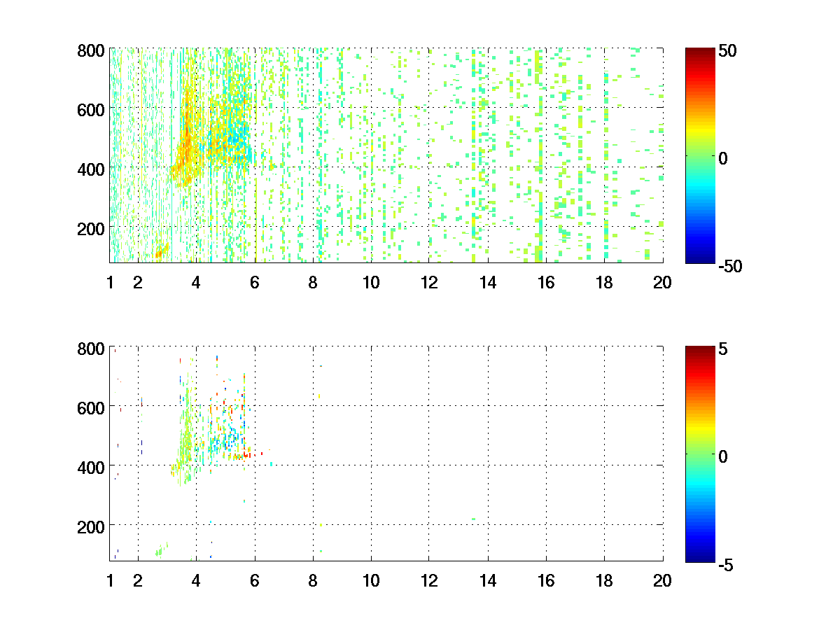Click the top plot's colorbar ranging 50 to -50

[x=700, y=155]
